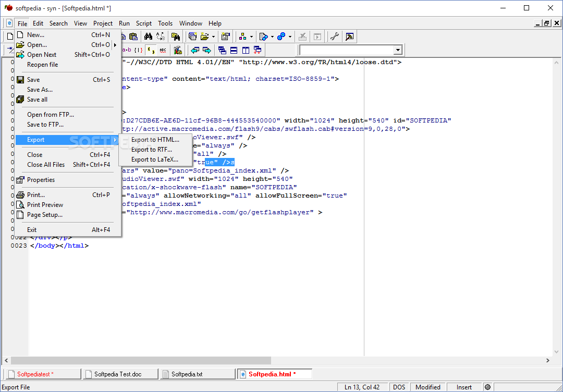The height and width of the screenshot is (392, 563).
Task: Click the Tile vertically icon
Action: click(246, 50)
